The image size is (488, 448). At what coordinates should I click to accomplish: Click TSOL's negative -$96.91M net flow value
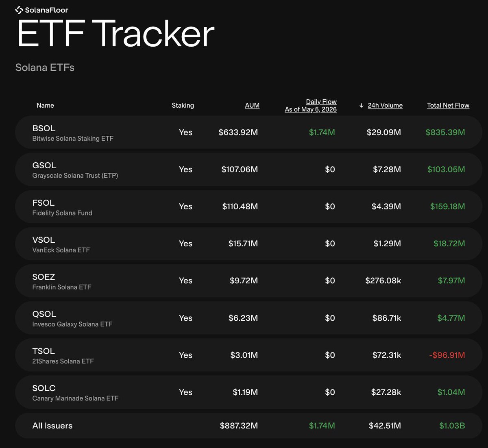(447, 355)
